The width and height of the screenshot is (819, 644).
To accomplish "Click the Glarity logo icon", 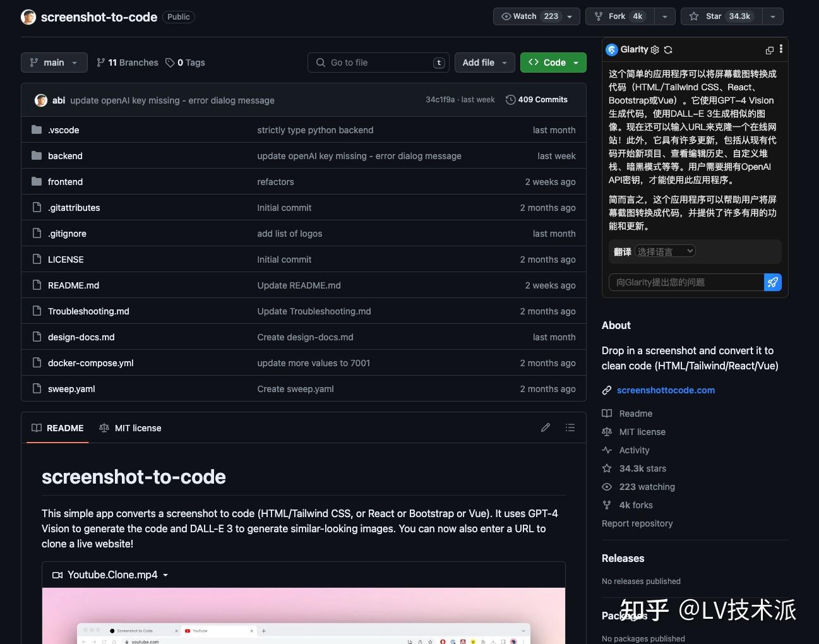I will pos(611,49).
